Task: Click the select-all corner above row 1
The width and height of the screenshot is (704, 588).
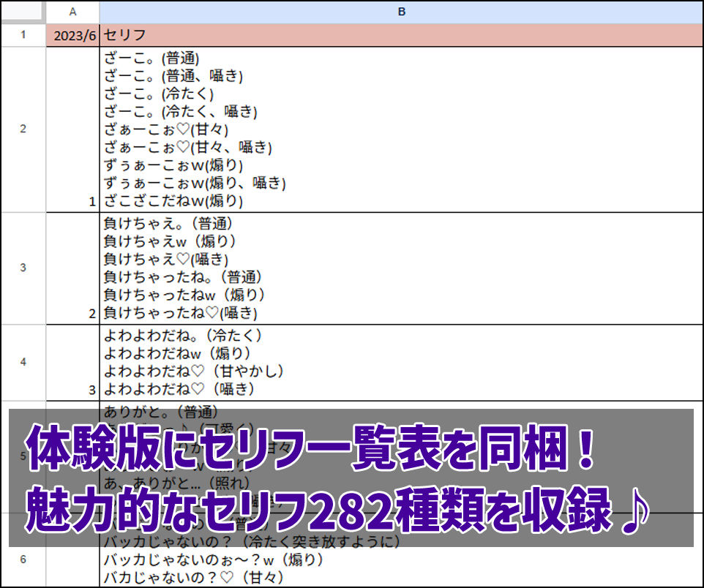Action: pos(23,12)
